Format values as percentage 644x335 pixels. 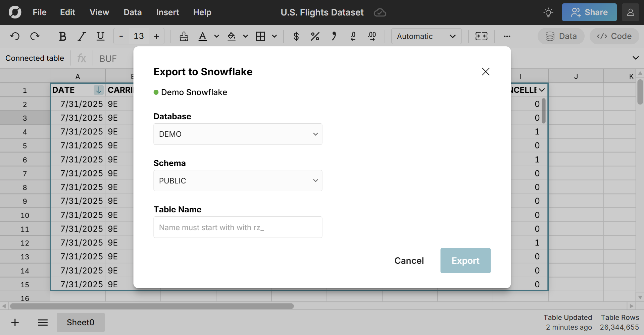point(314,36)
